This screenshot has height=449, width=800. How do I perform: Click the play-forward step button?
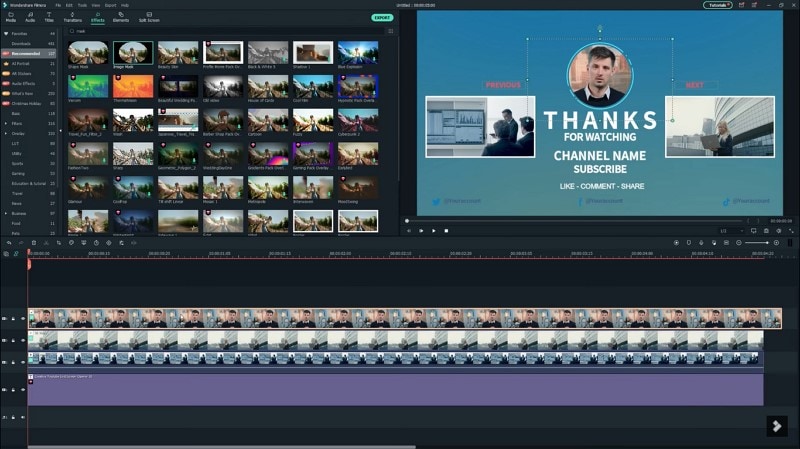click(421, 231)
